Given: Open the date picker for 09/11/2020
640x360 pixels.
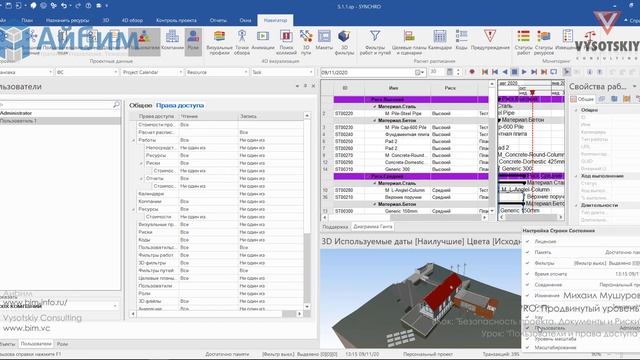Looking at the screenshot, I should point(419,72).
